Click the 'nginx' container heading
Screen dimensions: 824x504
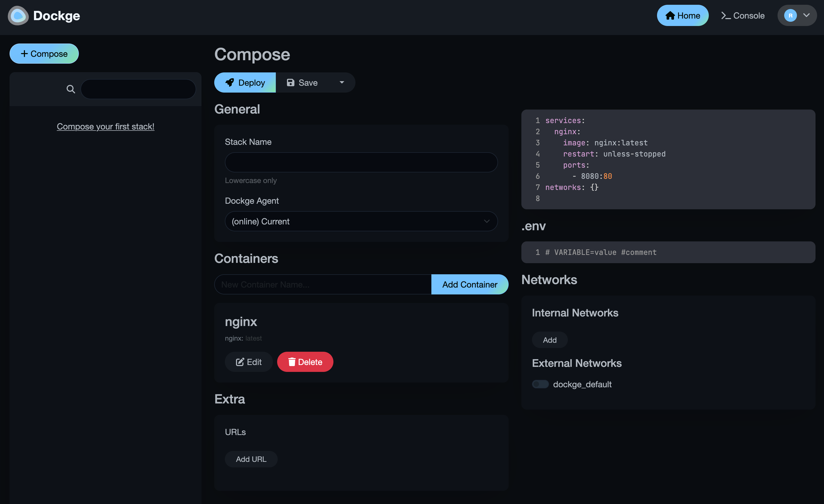[241, 322]
